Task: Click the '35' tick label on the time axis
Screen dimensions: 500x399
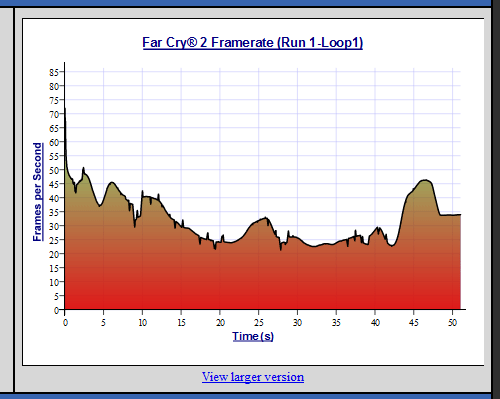Action: pyautogui.click(x=336, y=322)
